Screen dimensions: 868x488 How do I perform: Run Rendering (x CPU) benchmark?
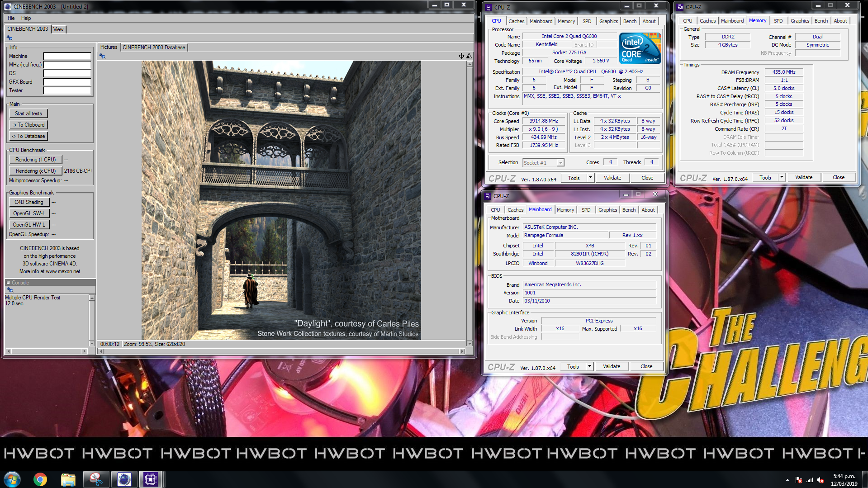click(36, 171)
